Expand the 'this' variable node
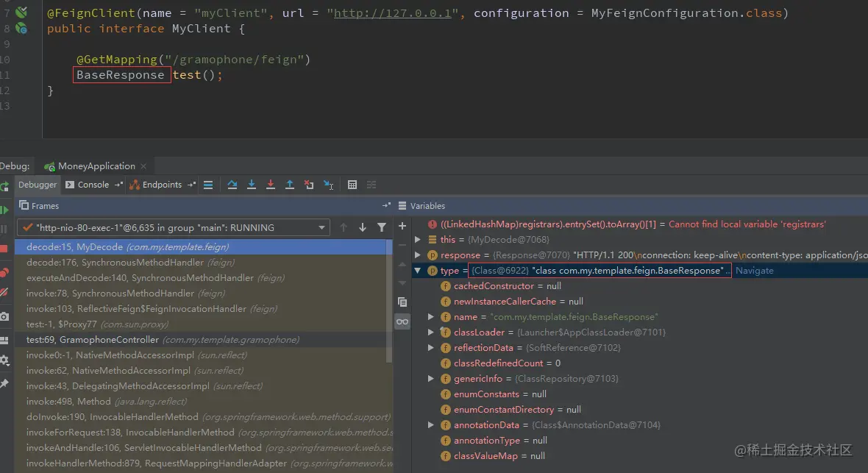 [418, 240]
